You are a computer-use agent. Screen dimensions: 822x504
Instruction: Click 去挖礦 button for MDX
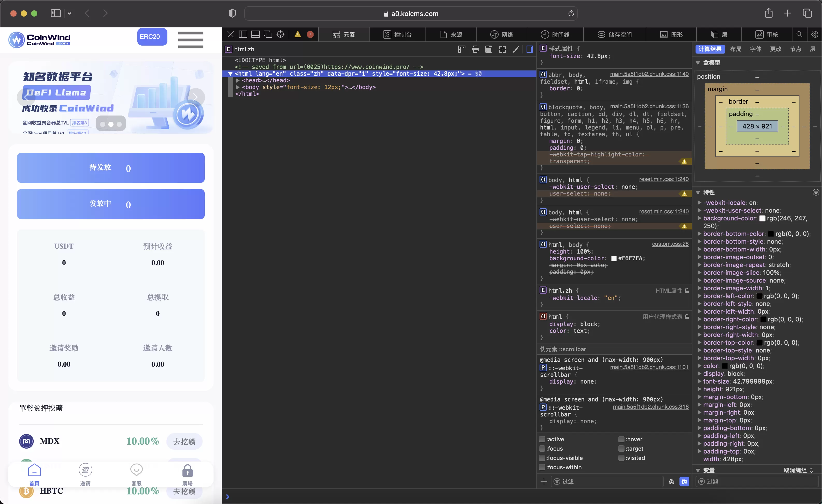click(185, 441)
